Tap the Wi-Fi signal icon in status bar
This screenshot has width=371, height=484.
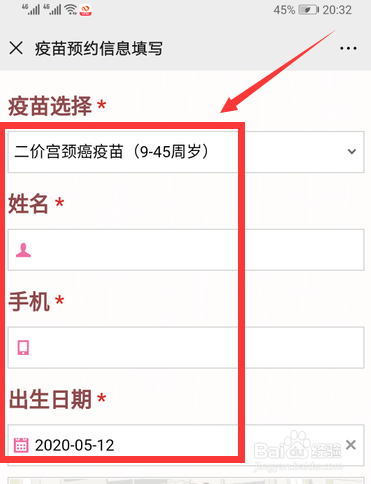click(71, 10)
